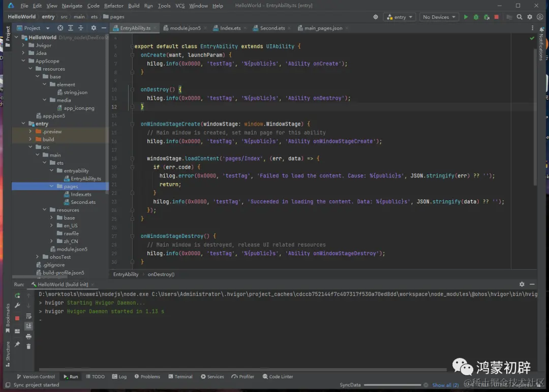Toggle the Project side tab
Image resolution: width=549 pixels, height=392 pixels.
pyautogui.click(x=8, y=36)
